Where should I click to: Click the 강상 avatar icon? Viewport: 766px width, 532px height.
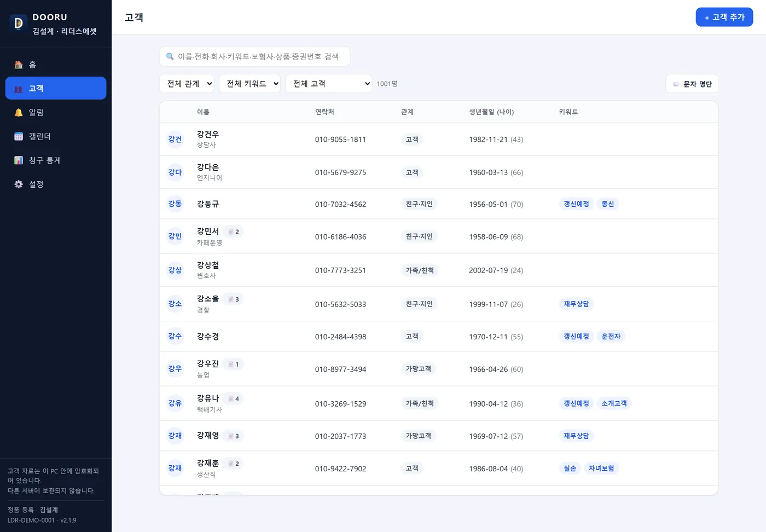175,270
